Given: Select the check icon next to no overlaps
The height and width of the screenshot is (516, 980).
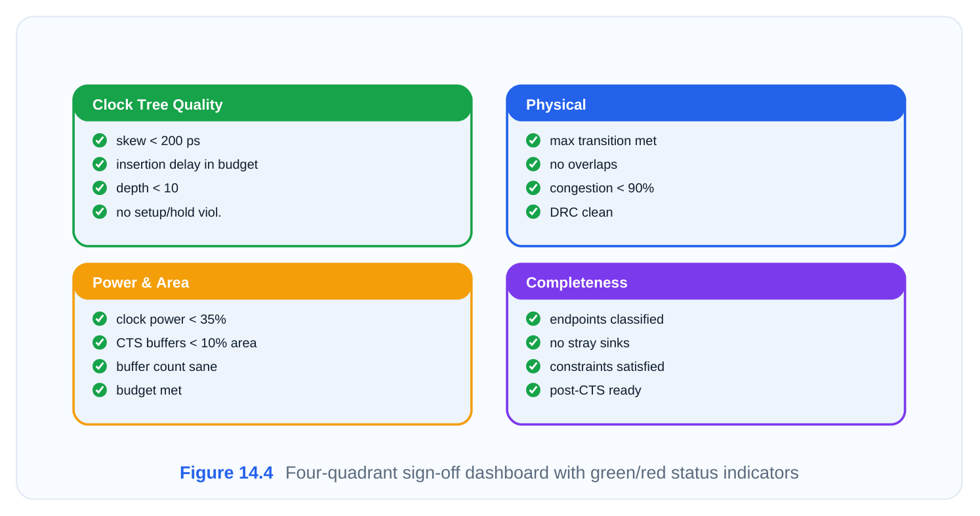Looking at the screenshot, I should (533, 164).
